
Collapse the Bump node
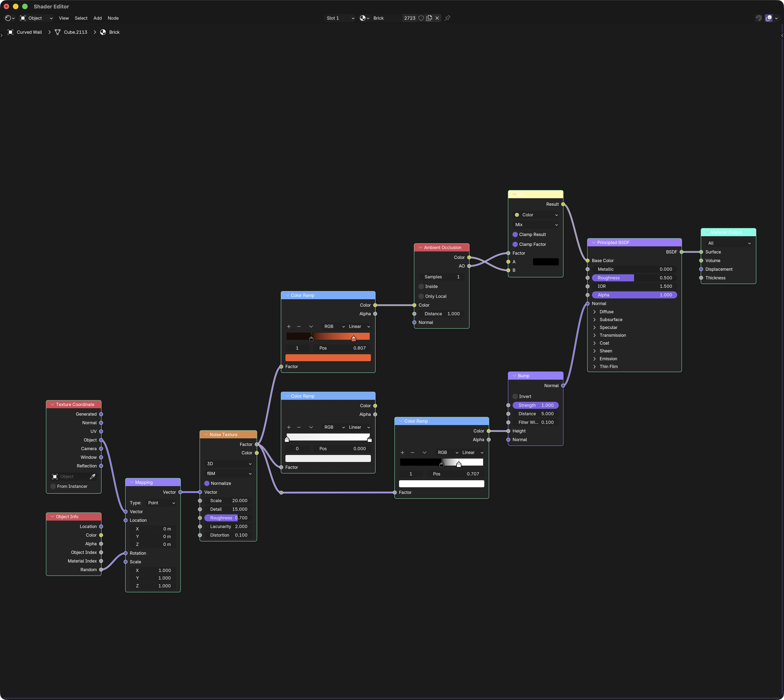(514, 376)
